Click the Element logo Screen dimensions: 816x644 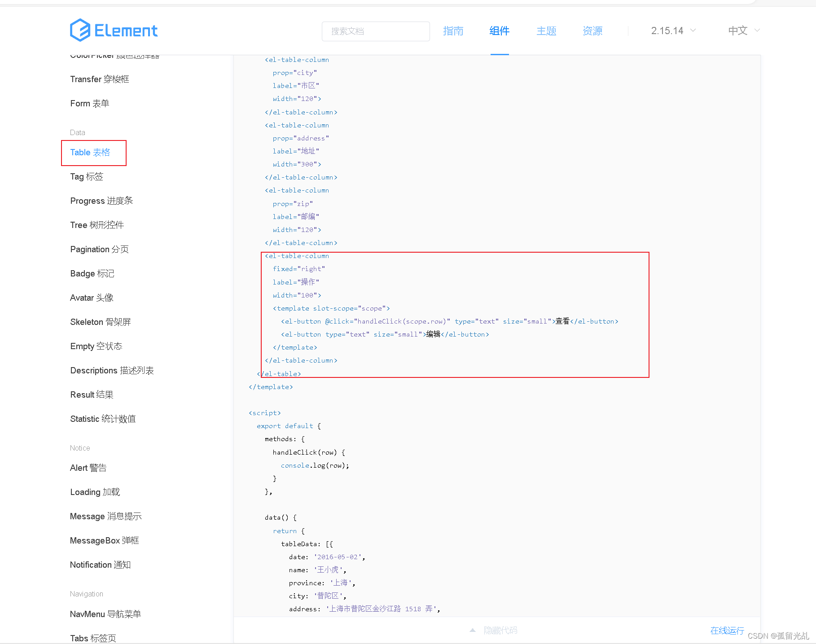click(x=114, y=30)
